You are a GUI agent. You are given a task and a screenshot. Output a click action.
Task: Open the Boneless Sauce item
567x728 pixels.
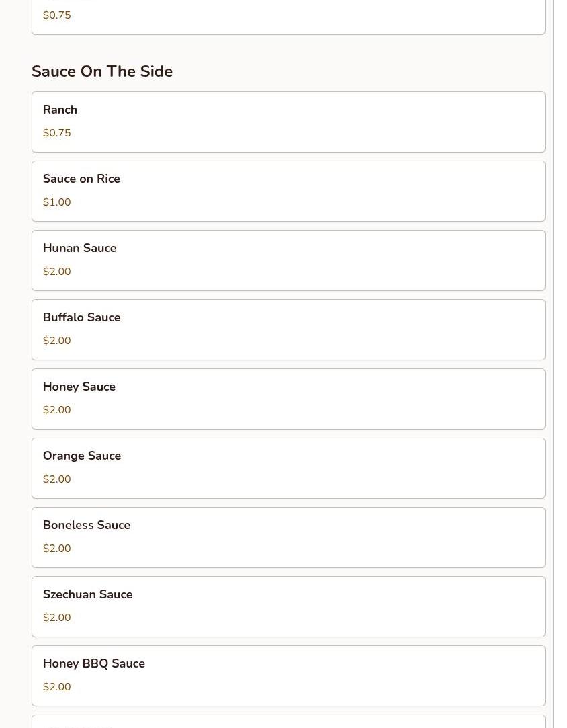(288, 537)
